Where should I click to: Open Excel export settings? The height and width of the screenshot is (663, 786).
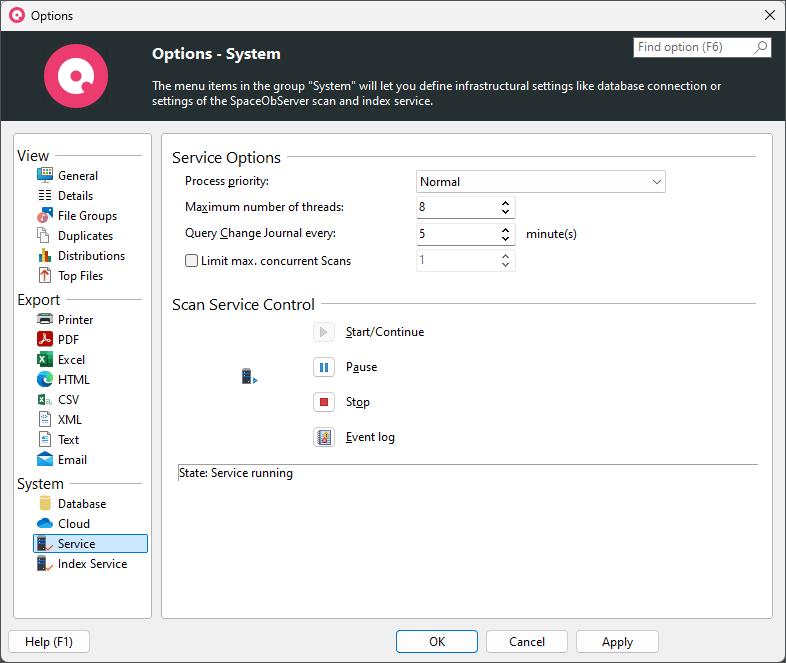tap(70, 360)
